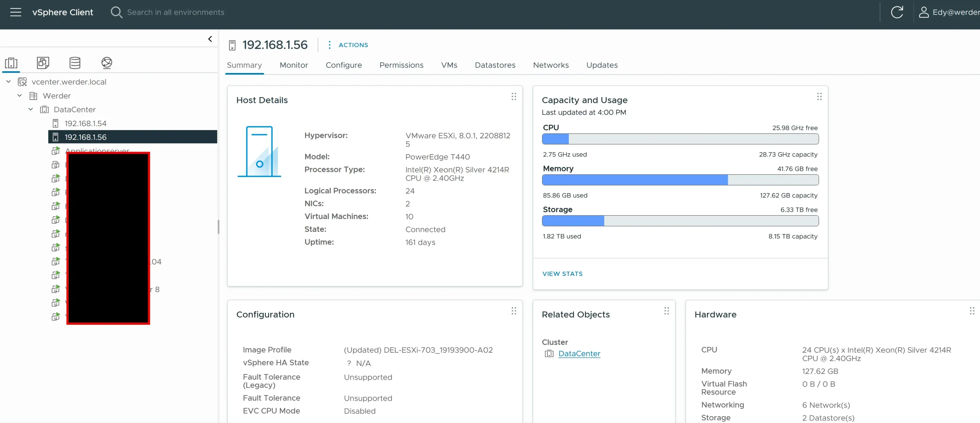Collapse the vcenter.werder.local tree node
The width and height of the screenshot is (980, 423).
tap(8, 81)
